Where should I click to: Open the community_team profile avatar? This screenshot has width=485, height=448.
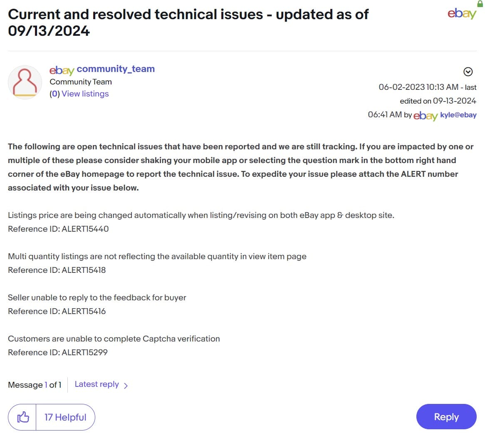coord(25,82)
